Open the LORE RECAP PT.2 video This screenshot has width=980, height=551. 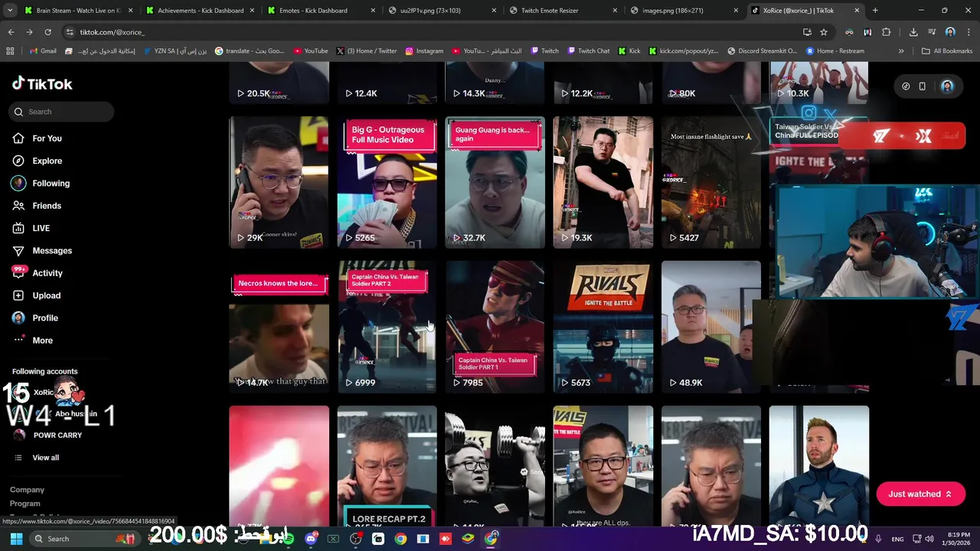(x=387, y=466)
